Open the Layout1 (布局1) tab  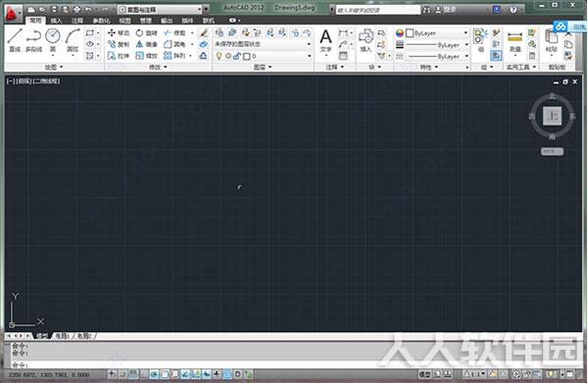click(63, 336)
